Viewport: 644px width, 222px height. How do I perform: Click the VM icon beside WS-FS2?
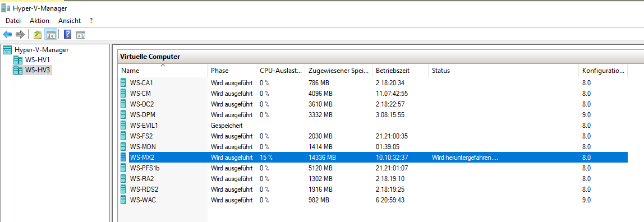pyautogui.click(x=123, y=136)
